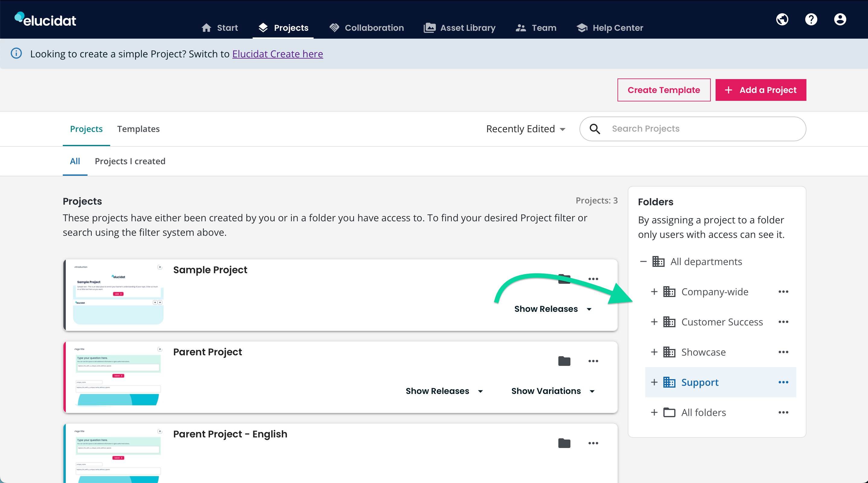Viewport: 868px width, 483px height.
Task: Open options menu for Company-wide folder
Action: click(783, 292)
